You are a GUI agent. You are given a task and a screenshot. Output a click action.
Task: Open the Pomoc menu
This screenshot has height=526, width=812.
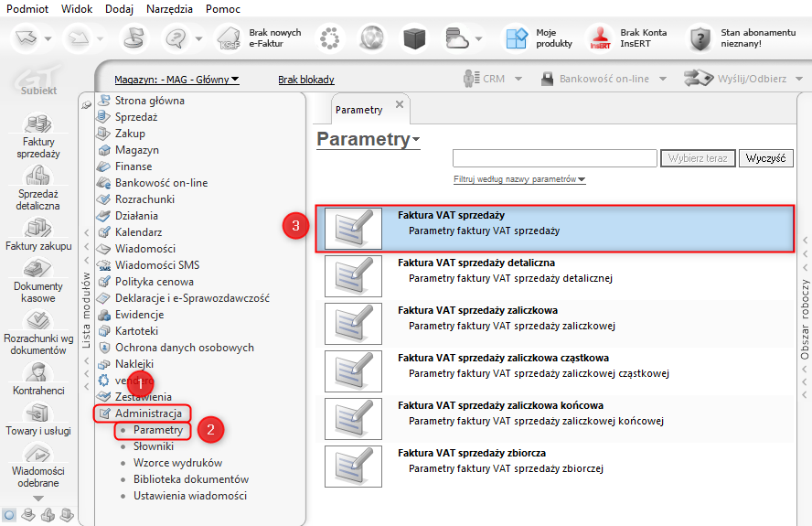223,9
